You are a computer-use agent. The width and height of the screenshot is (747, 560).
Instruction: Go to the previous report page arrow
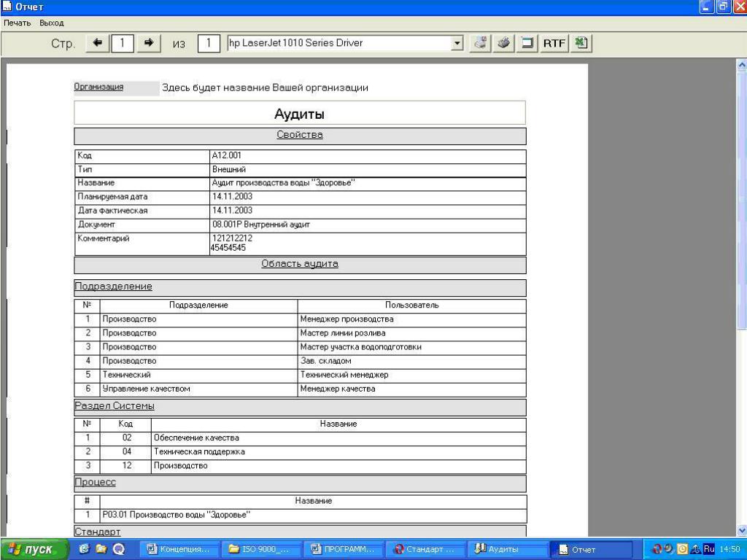[98, 43]
